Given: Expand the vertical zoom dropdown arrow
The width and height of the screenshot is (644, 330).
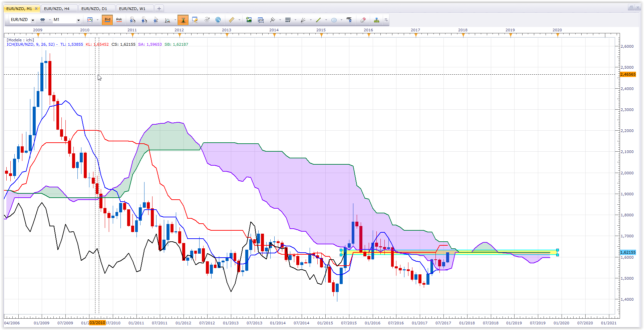Looking at the screenshot, I should click(x=175, y=20).
